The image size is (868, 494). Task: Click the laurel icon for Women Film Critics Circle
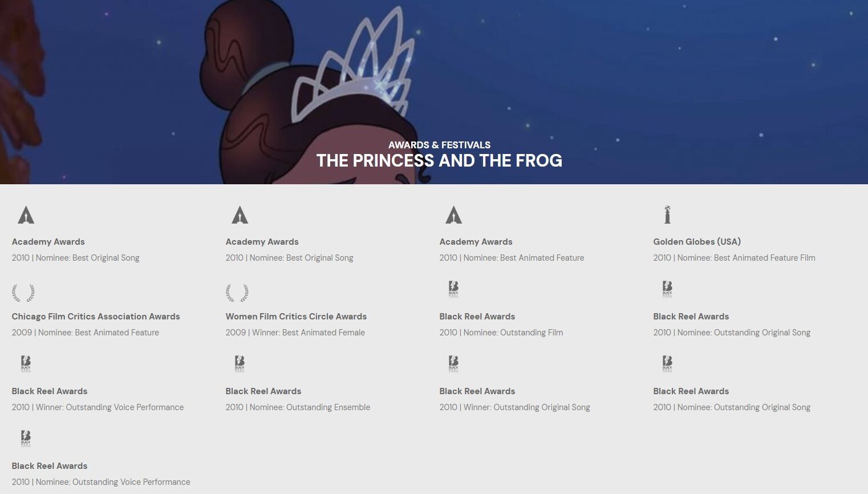coord(237,293)
